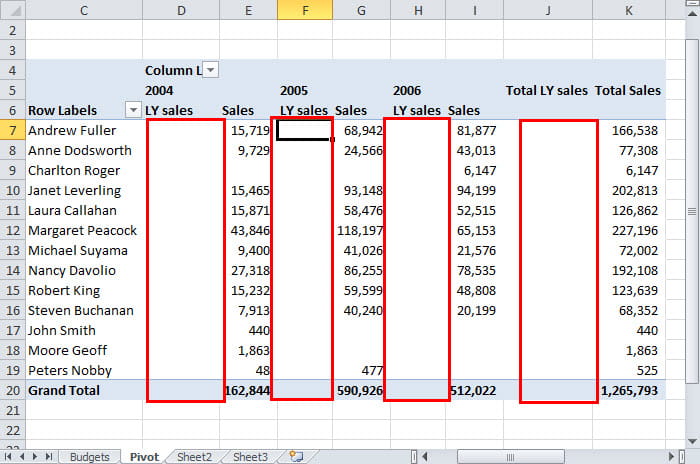Open the Sheet3 tab

(x=251, y=456)
